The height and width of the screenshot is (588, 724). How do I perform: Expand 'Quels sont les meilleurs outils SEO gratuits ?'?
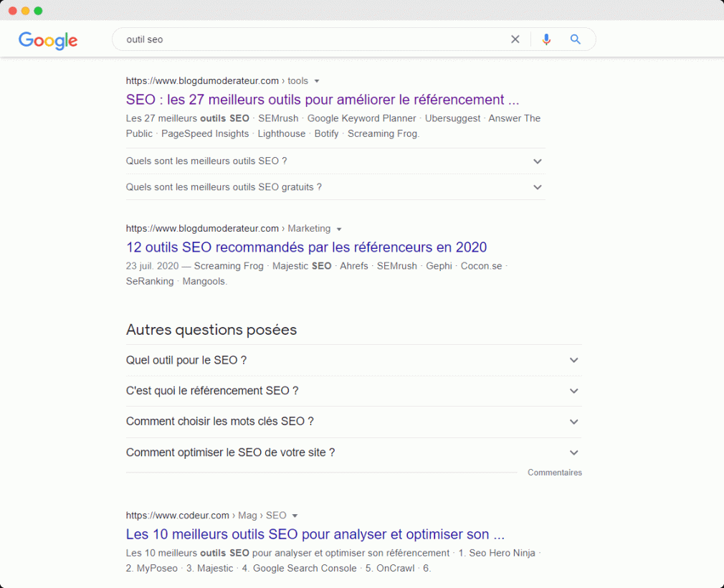pyautogui.click(x=335, y=187)
